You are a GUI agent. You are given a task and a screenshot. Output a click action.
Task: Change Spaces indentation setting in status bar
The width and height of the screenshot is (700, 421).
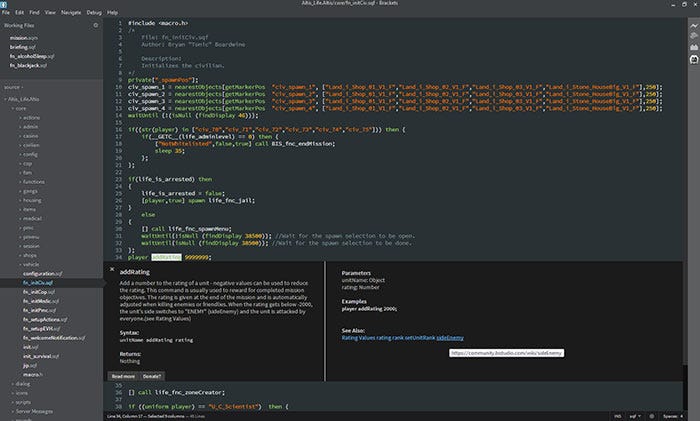click(x=672, y=415)
